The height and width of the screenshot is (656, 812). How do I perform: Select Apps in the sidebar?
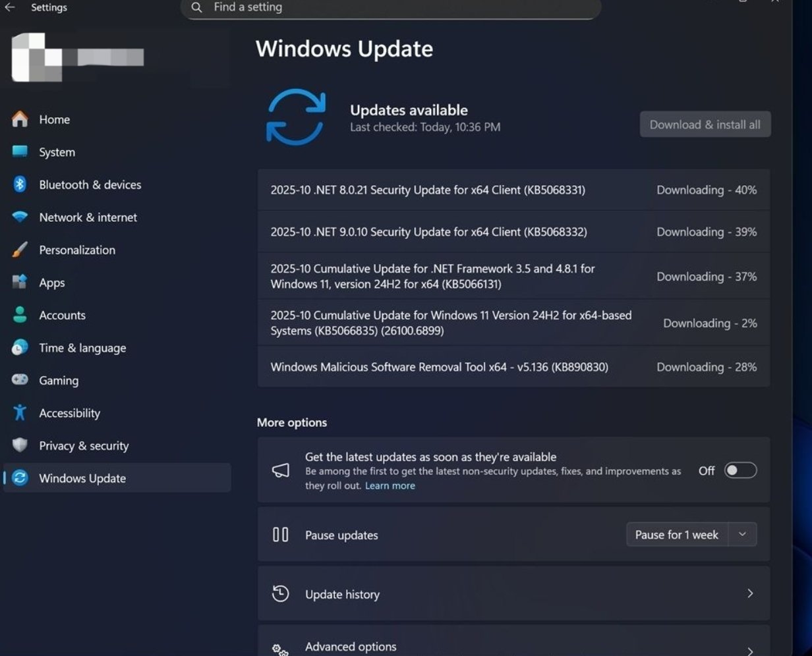click(x=117, y=282)
